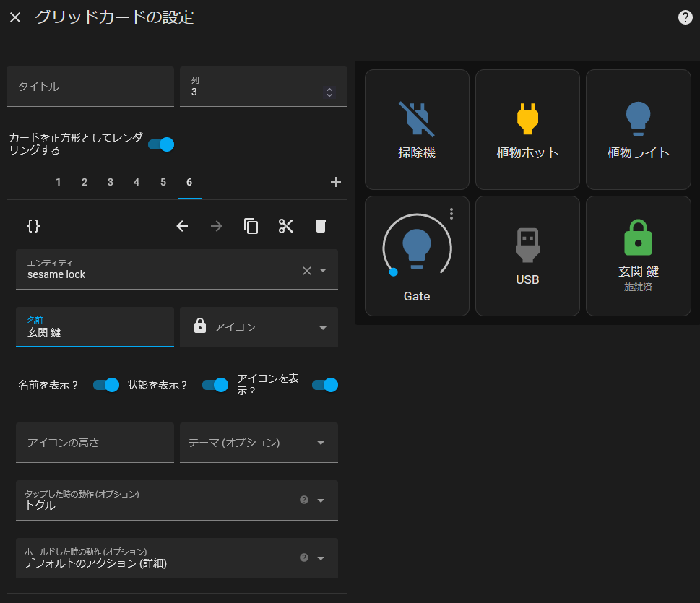Adjust the 列 number stepper arrows

[x=329, y=92]
